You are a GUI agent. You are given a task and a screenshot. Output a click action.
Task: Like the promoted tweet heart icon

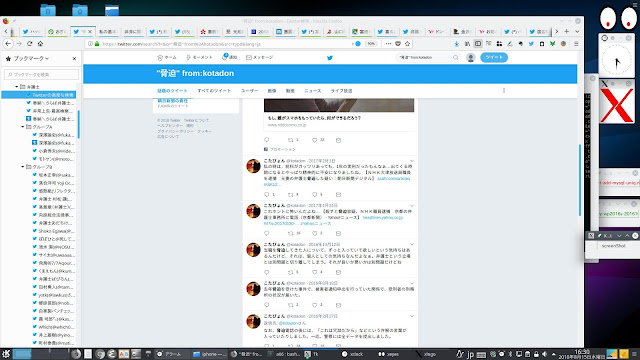tap(315, 140)
